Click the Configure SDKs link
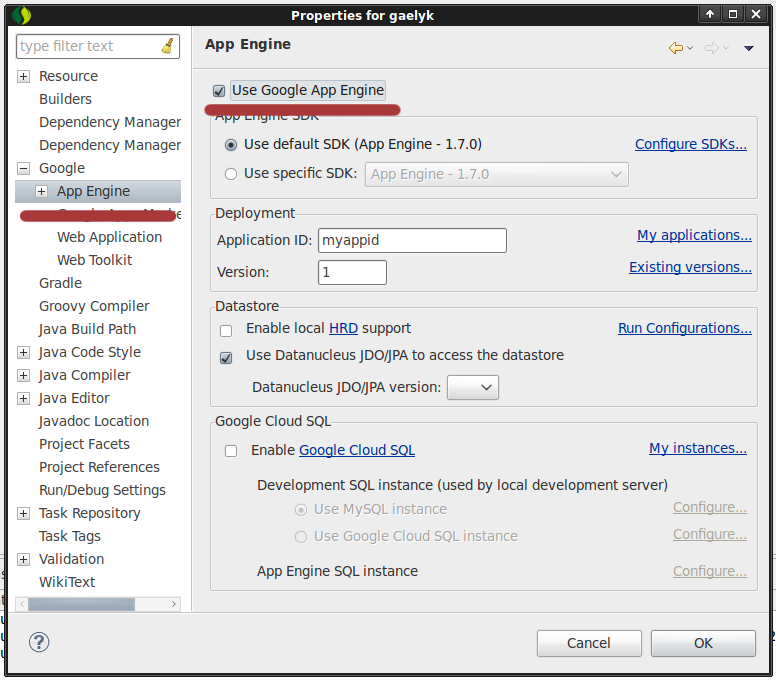 691,144
